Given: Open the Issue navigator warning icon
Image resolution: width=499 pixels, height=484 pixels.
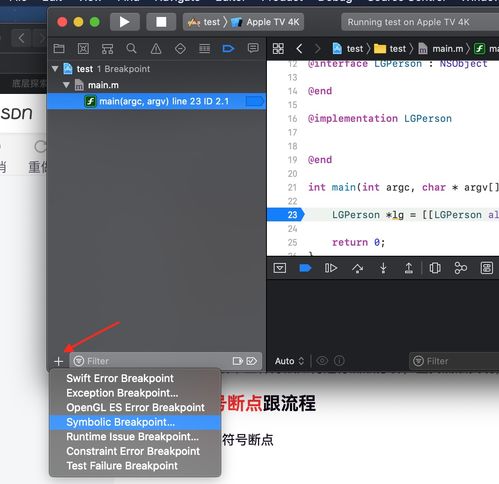Looking at the screenshot, I should 156,49.
